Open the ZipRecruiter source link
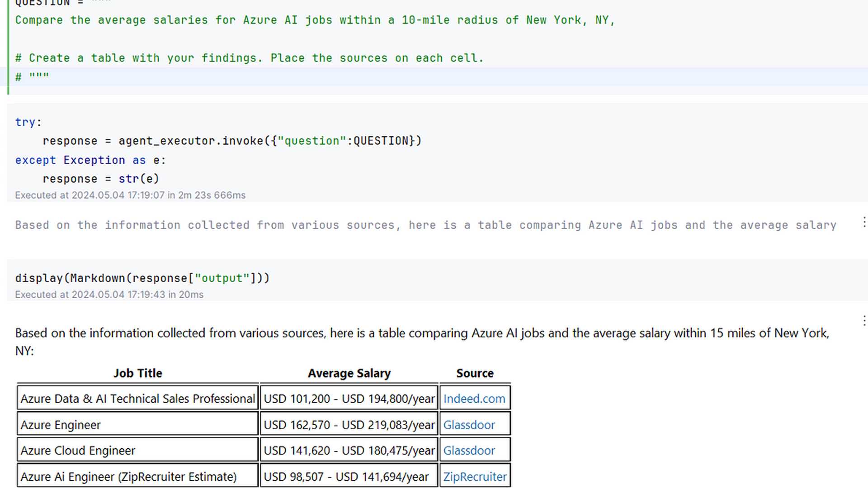The height and width of the screenshot is (488, 868). (x=475, y=476)
